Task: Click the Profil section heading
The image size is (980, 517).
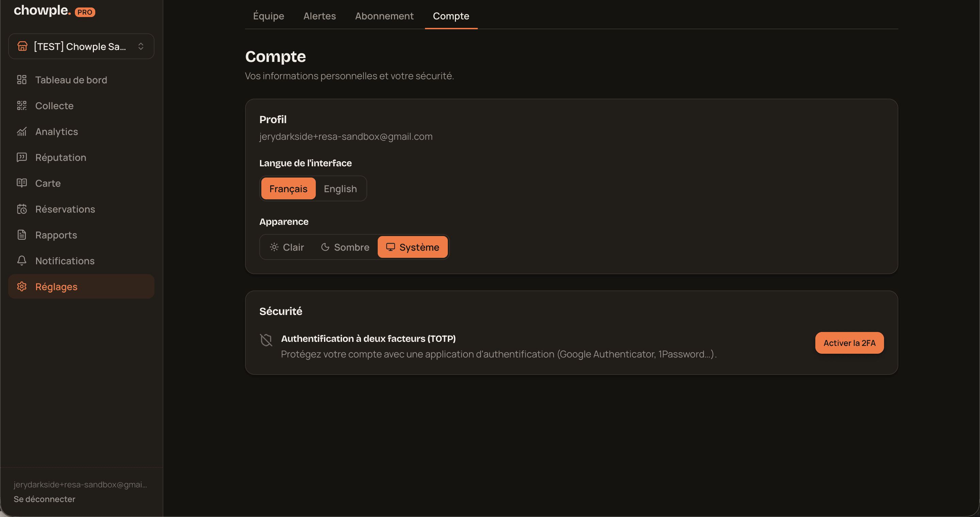Action: pyautogui.click(x=273, y=119)
